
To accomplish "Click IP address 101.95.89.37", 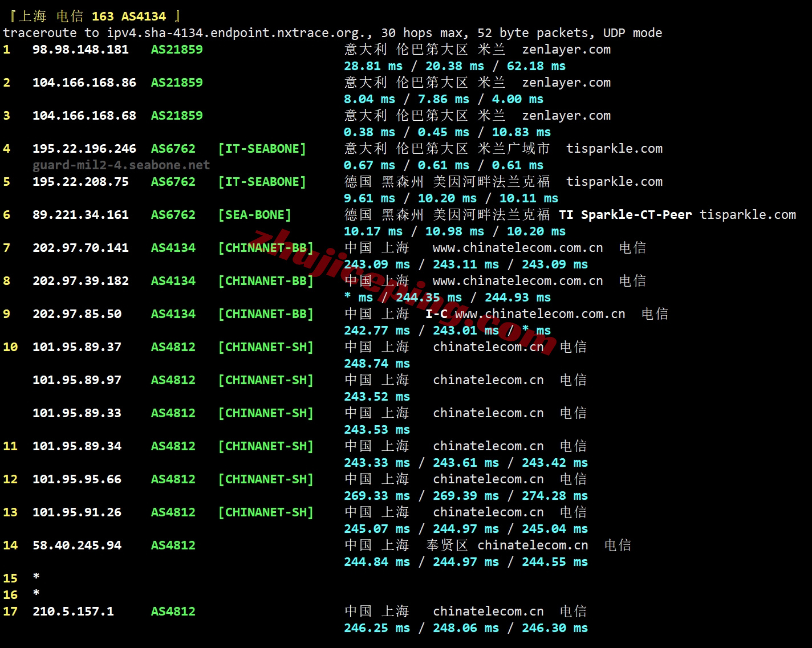I will click(x=77, y=347).
